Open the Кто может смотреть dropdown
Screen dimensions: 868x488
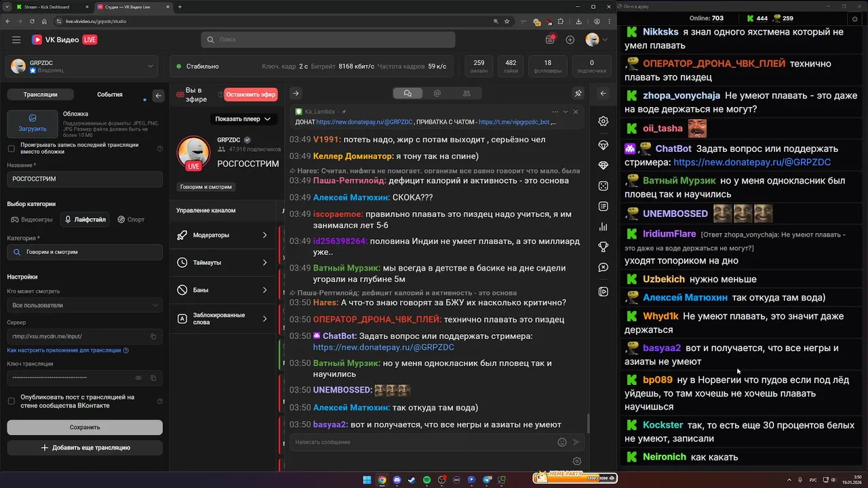[85, 305]
